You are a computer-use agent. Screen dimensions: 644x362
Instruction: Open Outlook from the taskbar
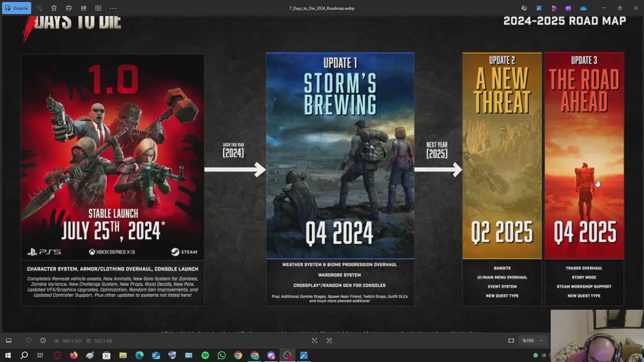[x=156, y=355]
